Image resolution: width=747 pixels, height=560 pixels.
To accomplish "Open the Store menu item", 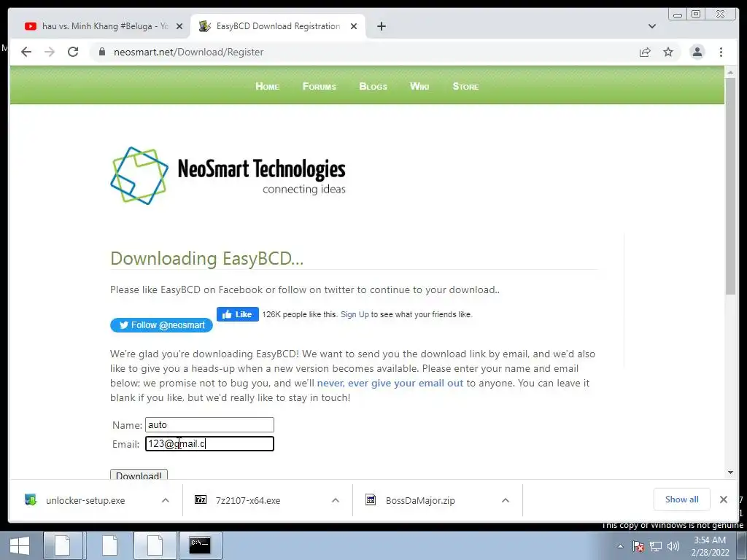I will coord(465,86).
